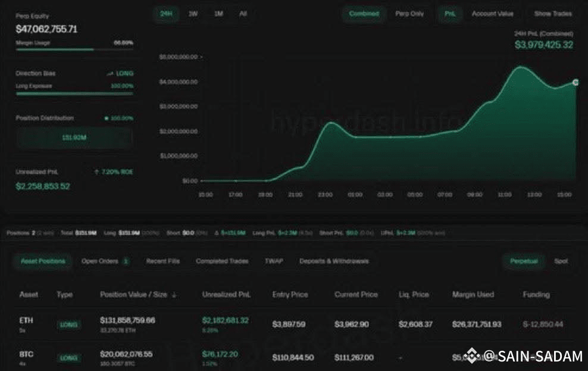Open the Recent Fills tab
This screenshot has width=588, height=371.
click(x=162, y=261)
